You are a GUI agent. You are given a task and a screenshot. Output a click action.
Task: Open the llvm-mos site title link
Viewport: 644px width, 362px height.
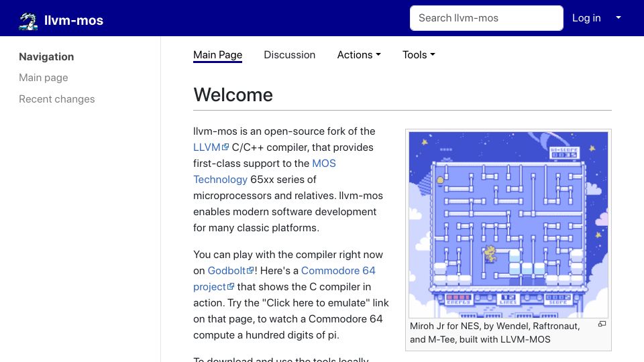[x=74, y=21]
